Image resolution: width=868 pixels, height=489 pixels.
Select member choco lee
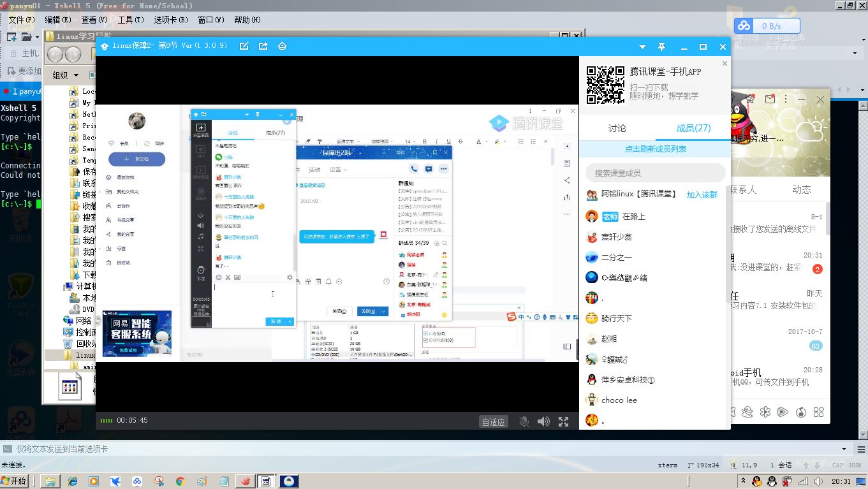point(655,400)
